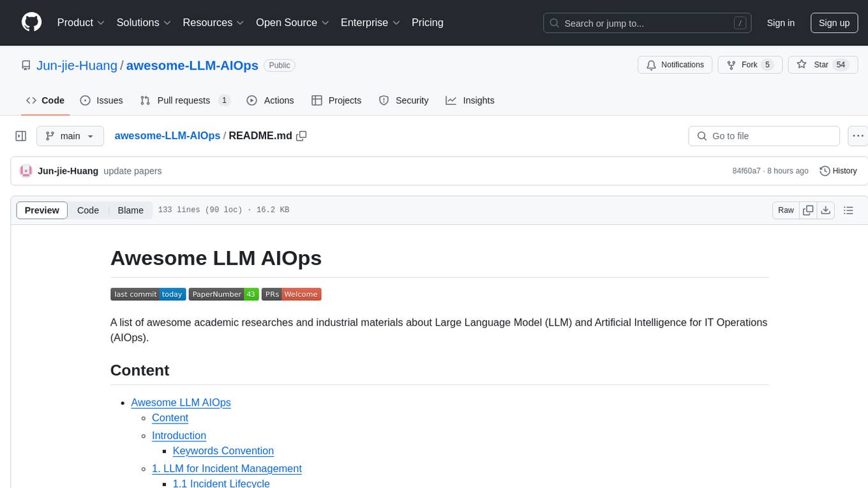Select the Blame view
Screen dimensions: 868x488
[x=131, y=210]
